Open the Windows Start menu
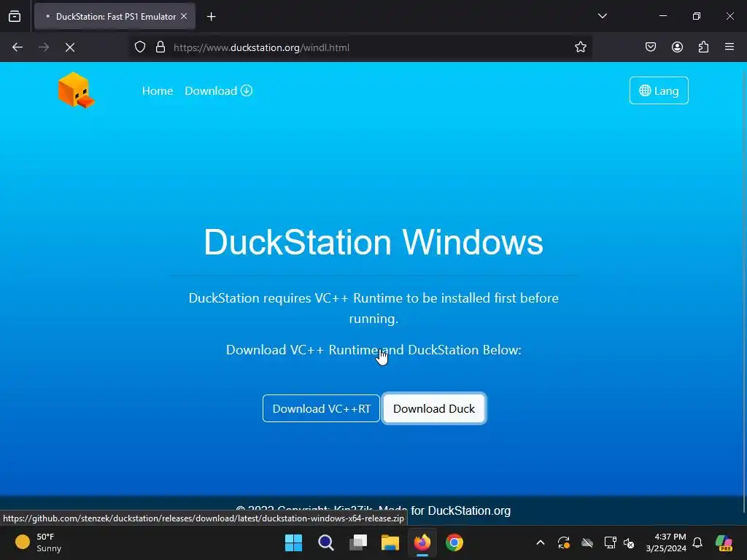 click(293, 542)
